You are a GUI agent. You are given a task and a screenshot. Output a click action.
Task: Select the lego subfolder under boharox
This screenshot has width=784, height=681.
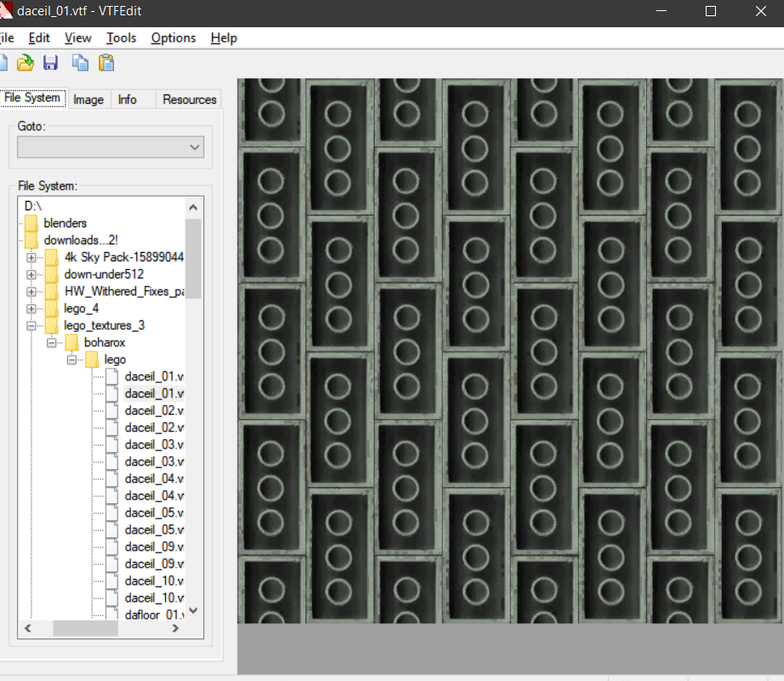pyautogui.click(x=115, y=359)
